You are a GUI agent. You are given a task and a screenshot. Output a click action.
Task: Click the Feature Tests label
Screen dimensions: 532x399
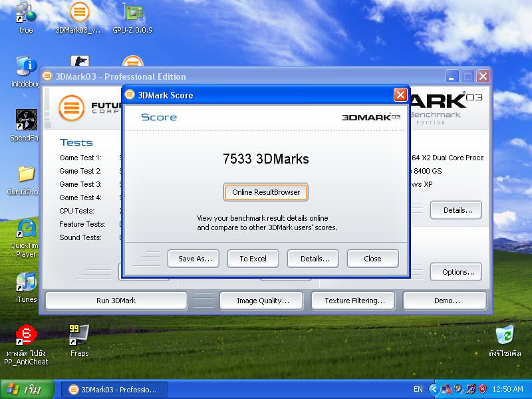(x=82, y=224)
